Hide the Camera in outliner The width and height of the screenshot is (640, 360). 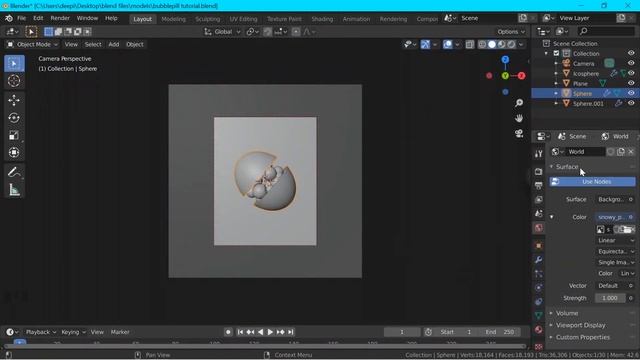click(631, 64)
